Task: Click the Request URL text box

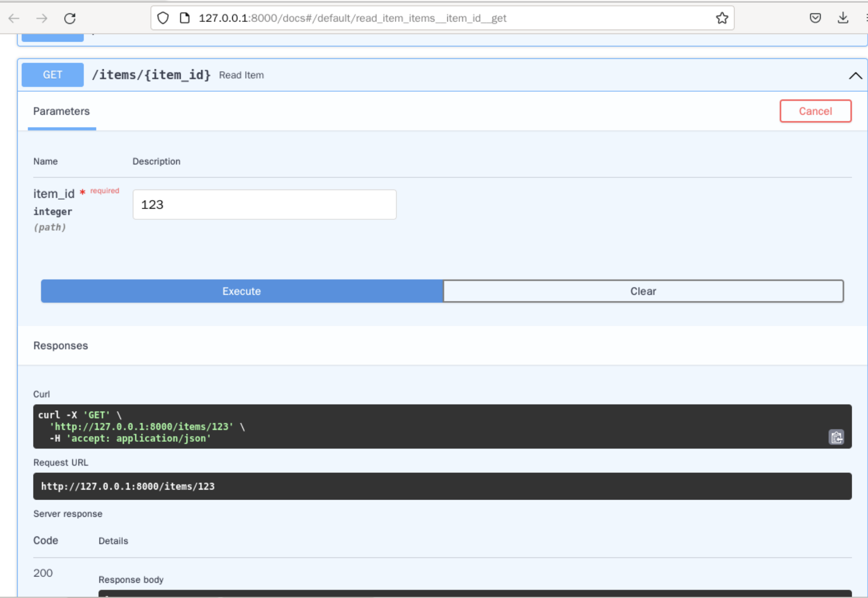Action: click(x=442, y=486)
